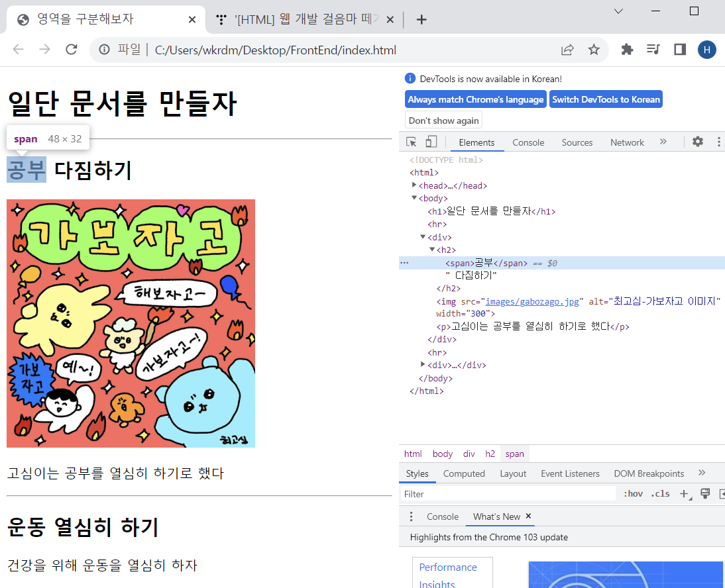The image size is (725, 588).
Task: Toggle .cls element classes panel
Action: pyautogui.click(x=660, y=494)
